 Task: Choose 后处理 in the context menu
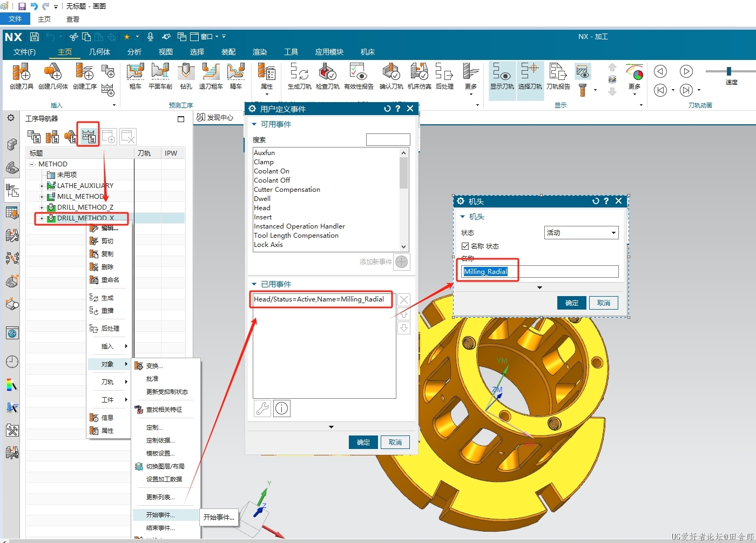[x=110, y=329]
